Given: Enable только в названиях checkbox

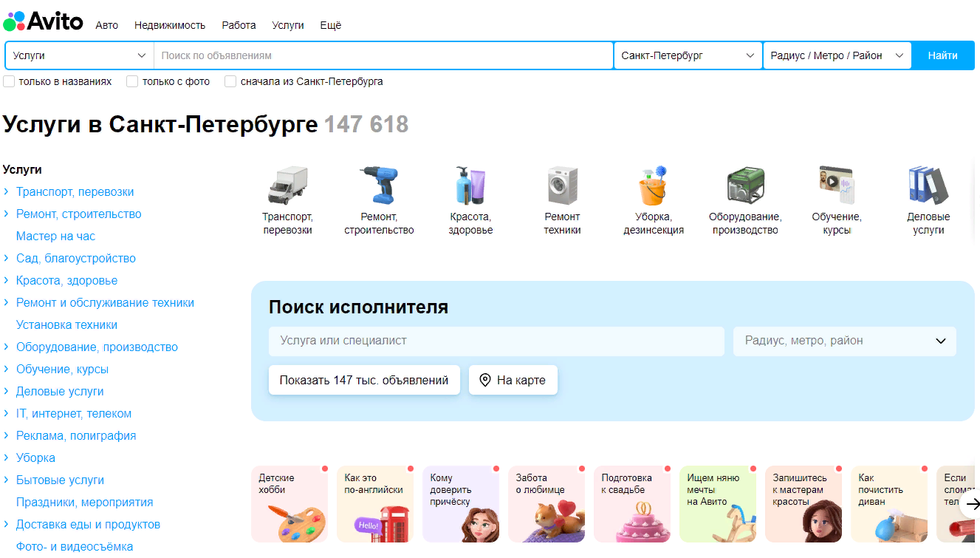Looking at the screenshot, I should (9, 81).
